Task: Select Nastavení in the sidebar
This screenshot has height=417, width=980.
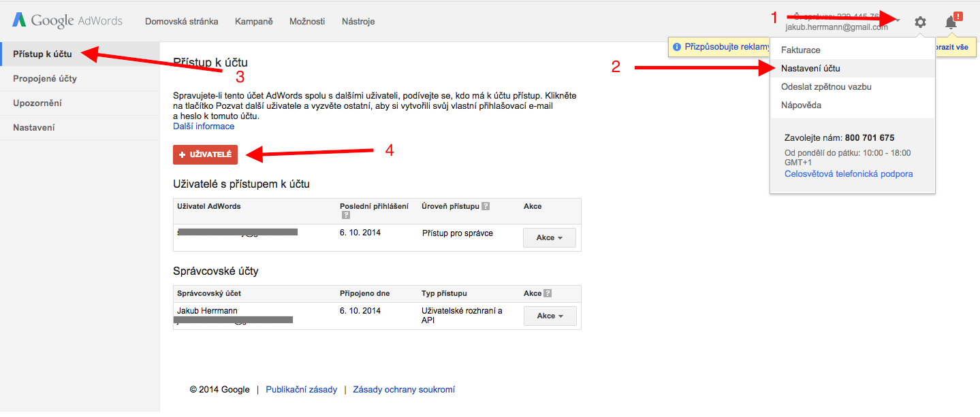Action: pyautogui.click(x=80, y=127)
